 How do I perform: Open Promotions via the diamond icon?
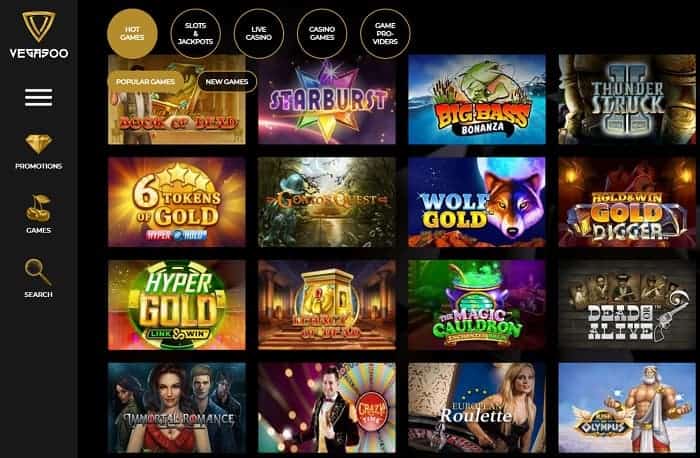[38, 145]
